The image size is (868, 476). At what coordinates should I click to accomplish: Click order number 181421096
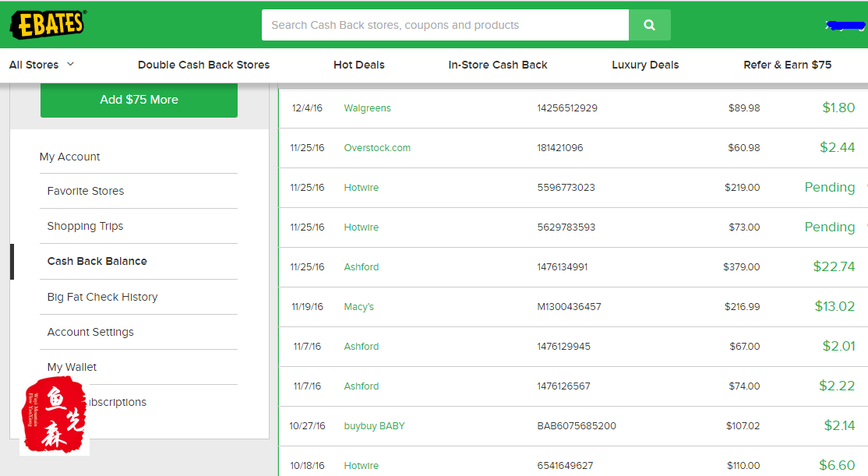pos(559,148)
